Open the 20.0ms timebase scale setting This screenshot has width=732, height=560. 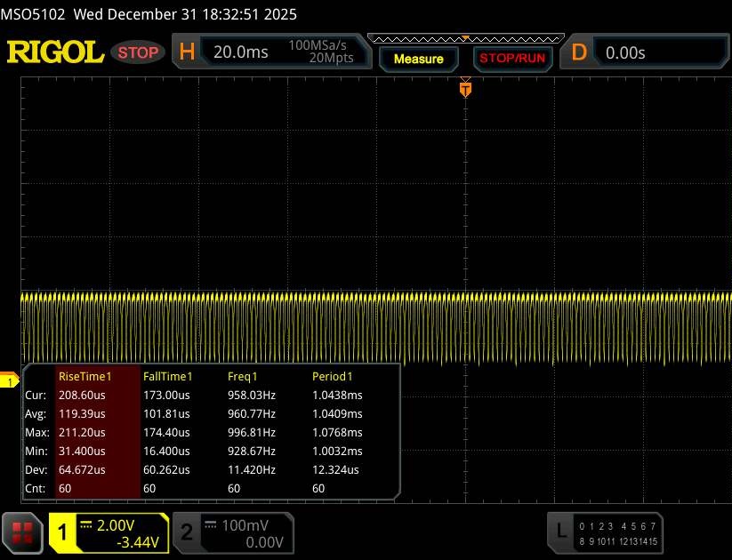(x=240, y=52)
